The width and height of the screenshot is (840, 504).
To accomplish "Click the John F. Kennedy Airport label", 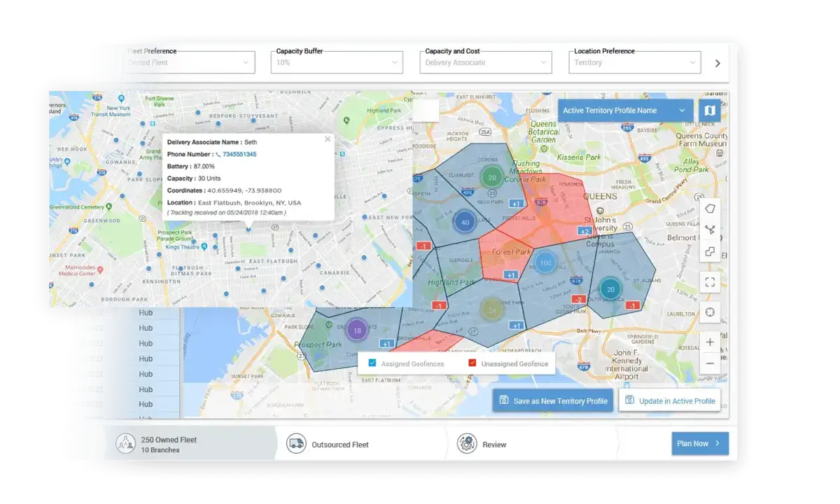I will (x=626, y=365).
